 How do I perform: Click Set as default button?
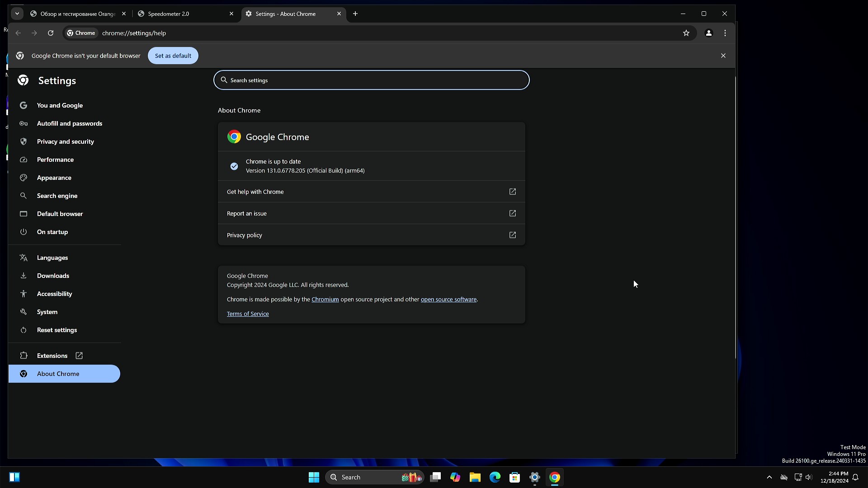pyautogui.click(x=173, y=56)
